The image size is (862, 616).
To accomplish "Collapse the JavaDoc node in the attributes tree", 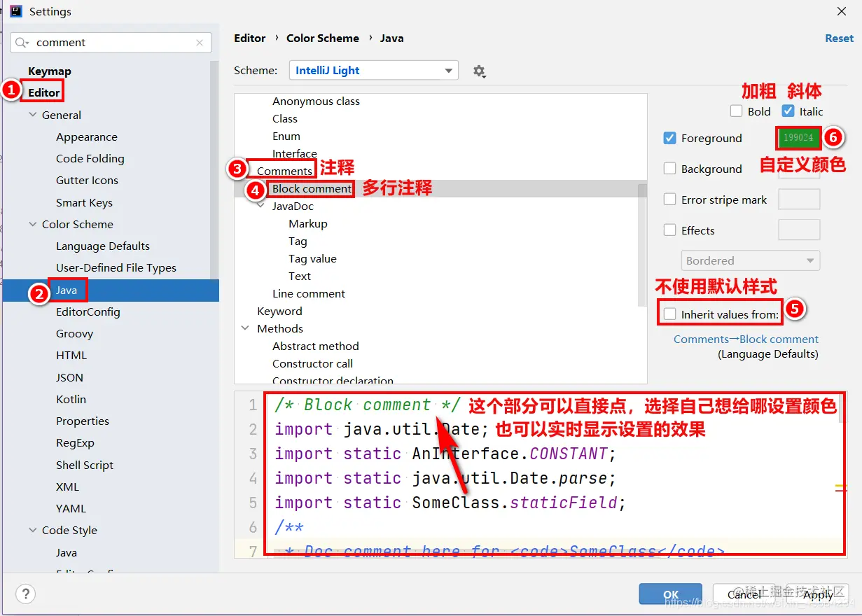I will tap(260, 206).
